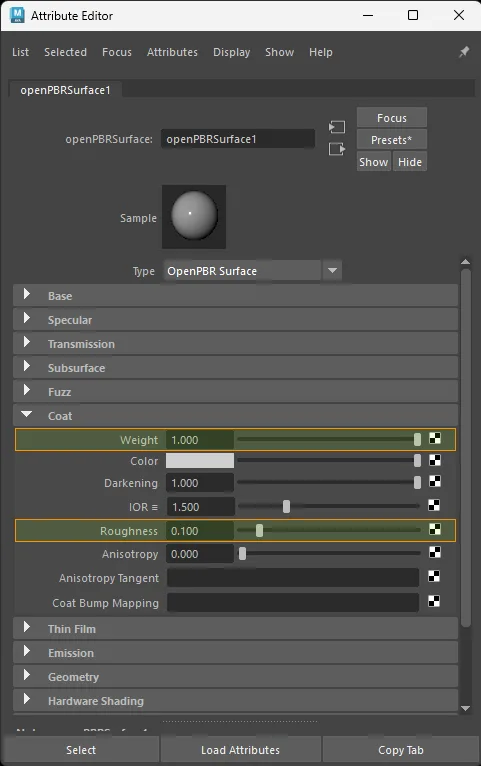Click the scrollbar up arrow
The height and width of the screenshot is (766, 481).
[x=465, y=262]
